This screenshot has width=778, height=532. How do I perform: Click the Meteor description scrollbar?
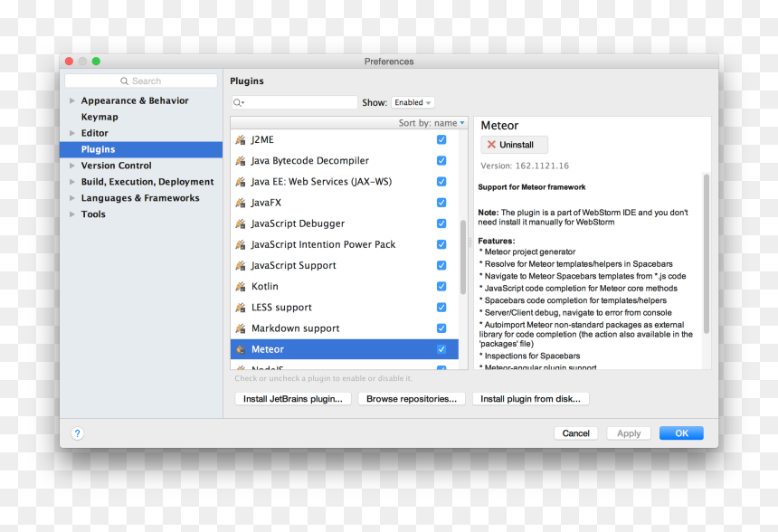706,253
